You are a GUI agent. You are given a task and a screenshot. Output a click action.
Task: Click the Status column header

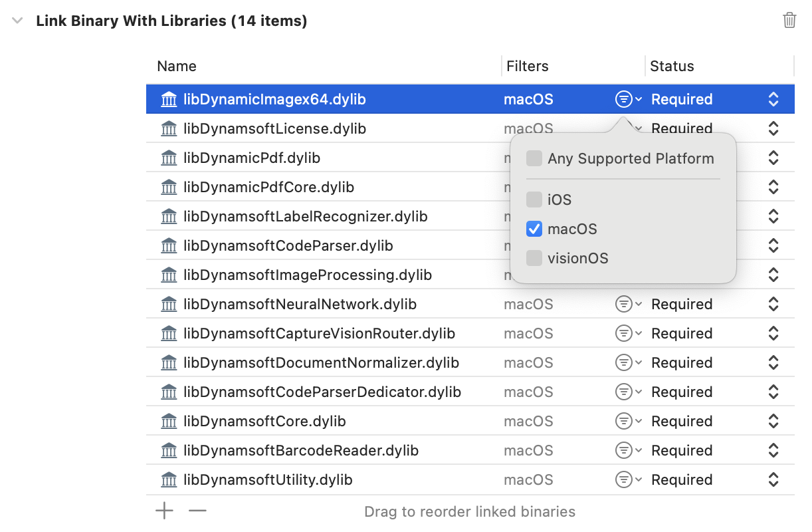point(672,66)
